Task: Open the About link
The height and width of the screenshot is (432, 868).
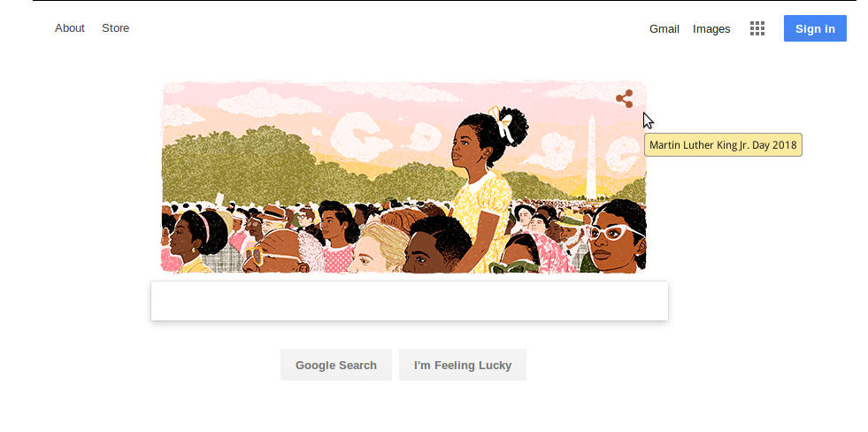Action: point(70,28)
